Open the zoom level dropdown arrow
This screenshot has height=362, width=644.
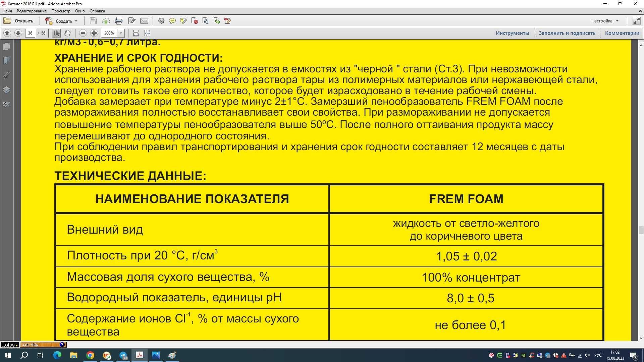click(121, 33)
